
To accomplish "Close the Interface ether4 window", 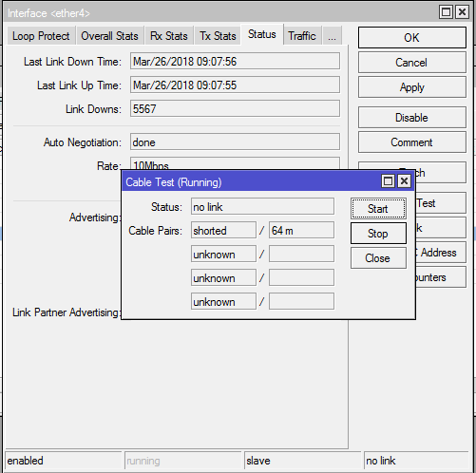I will (462, 12).
